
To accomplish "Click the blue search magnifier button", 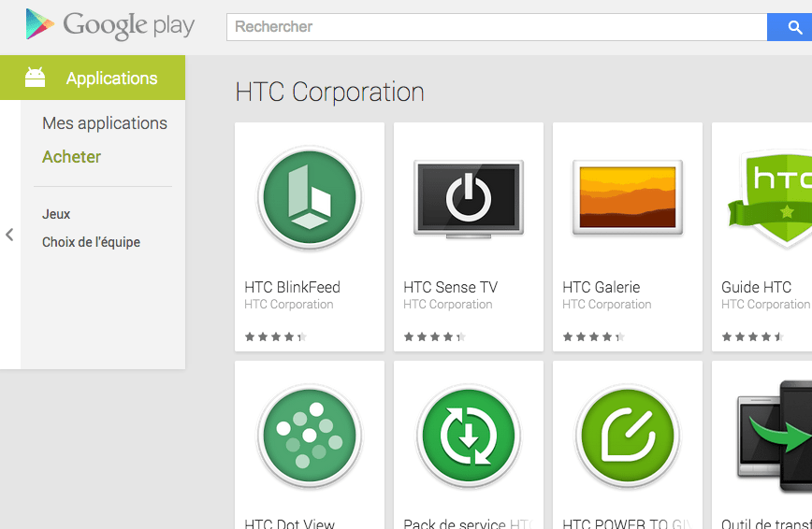I will 790,27.
